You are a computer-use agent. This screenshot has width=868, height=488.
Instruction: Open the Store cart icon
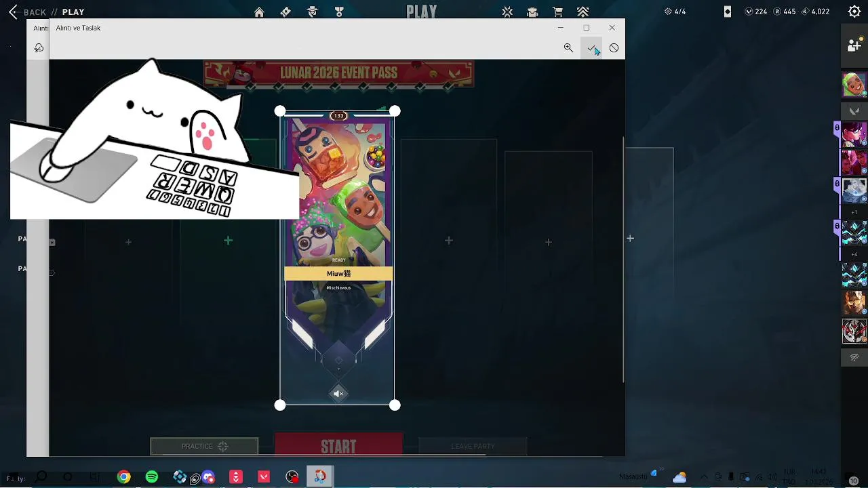(x=557, y=12)
